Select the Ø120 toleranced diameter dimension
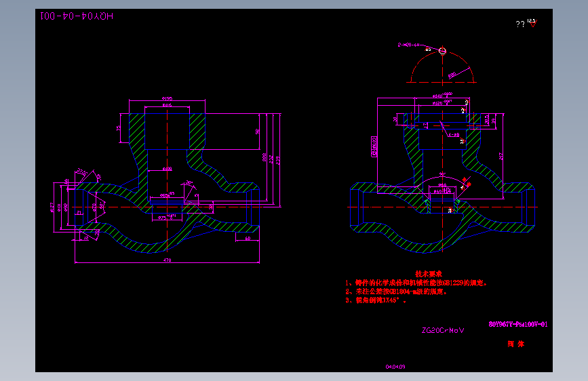The width and height of the screenshot is (588, 381). (x=442, y=102)
